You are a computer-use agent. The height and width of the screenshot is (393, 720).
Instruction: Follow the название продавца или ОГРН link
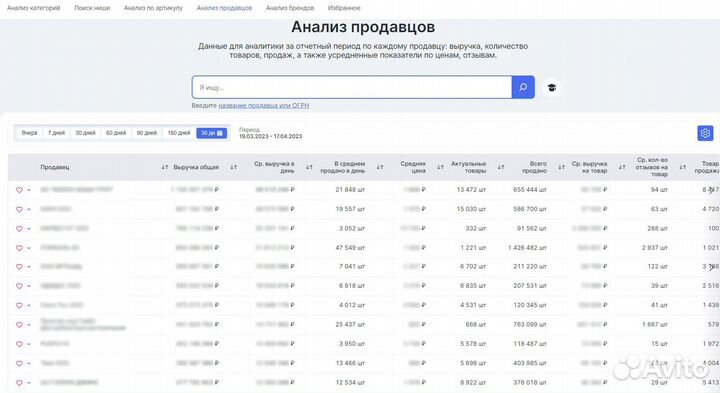point(264,106)
